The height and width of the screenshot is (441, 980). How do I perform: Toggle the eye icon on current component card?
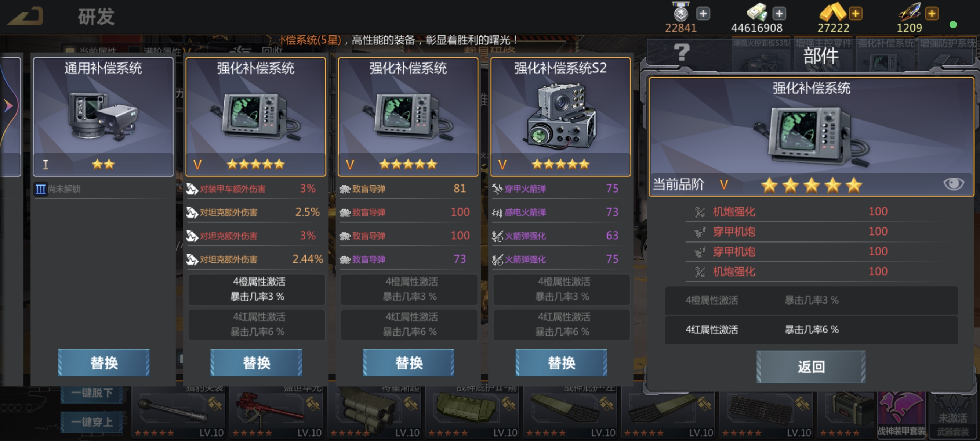(x=953, y=184)
